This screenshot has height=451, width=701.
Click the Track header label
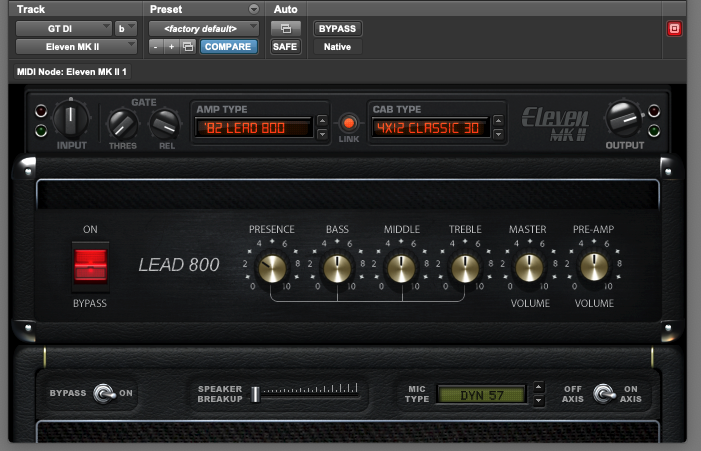(30, 9)
